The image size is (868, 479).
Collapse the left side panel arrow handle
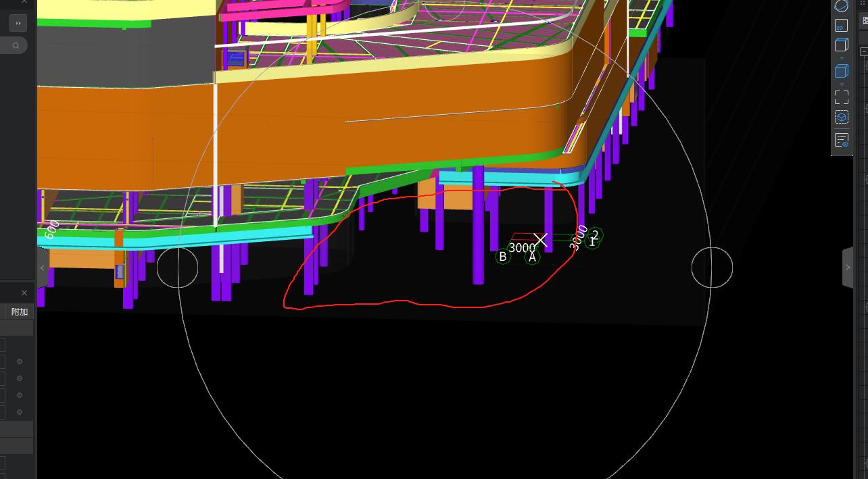pyautogui.click(x=43, y=268)
